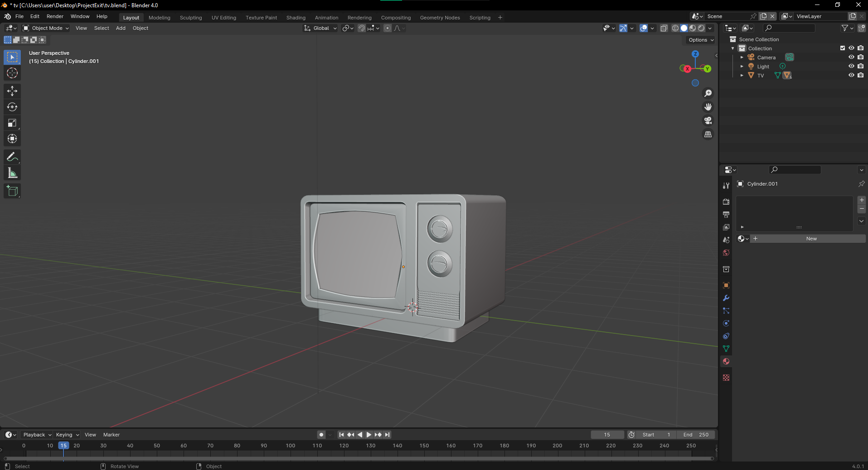Open the Object Data green triangle tab
Viewport: 868px width, 470px height.
(726, 349)
